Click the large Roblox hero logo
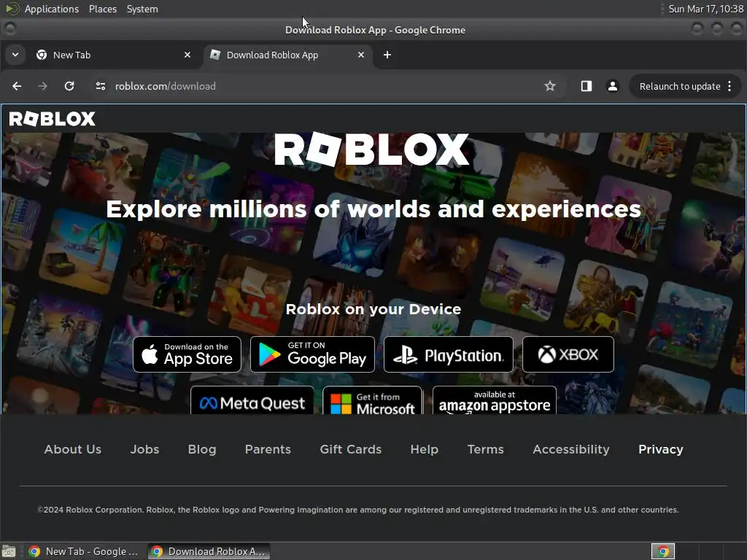Viewport: 747px width, 560px height. point(372,149)
